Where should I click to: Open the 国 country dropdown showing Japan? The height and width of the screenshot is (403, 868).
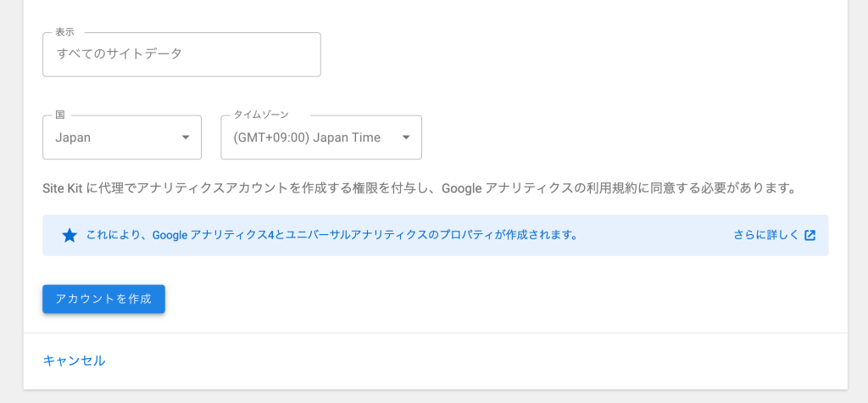click(x=122, y=137)
